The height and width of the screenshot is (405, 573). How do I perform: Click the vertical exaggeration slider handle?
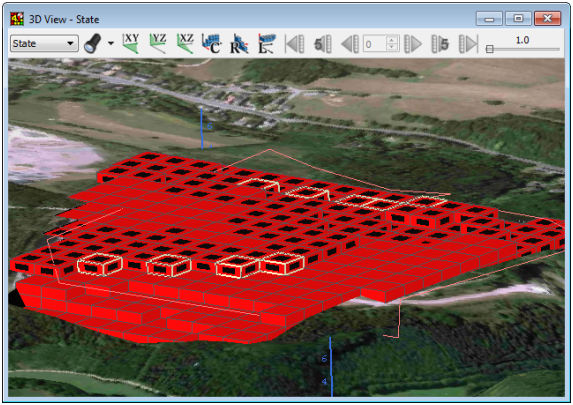pos(490,49)
